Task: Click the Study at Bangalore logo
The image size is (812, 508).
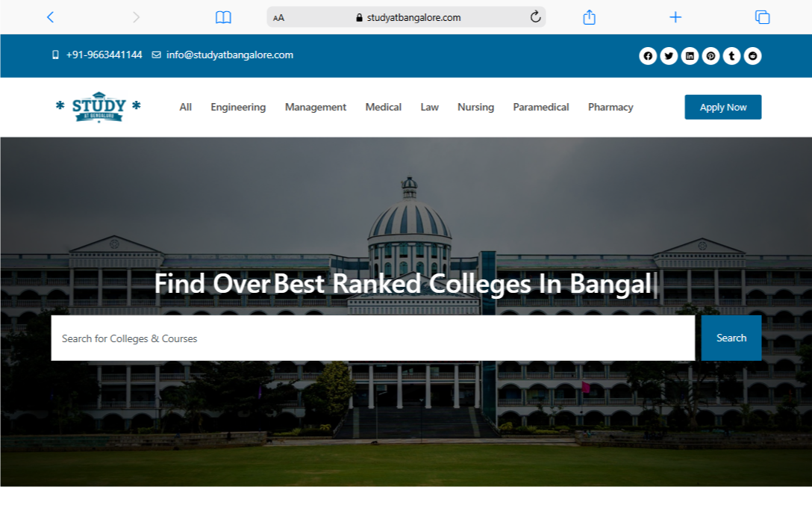Action: point(99,107)
